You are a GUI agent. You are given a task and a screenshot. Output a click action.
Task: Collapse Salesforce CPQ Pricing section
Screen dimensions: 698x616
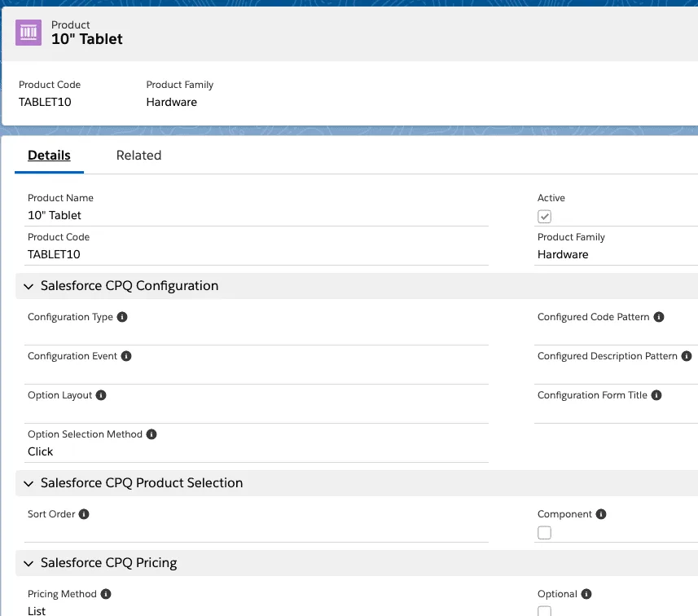tap(29, 563)
